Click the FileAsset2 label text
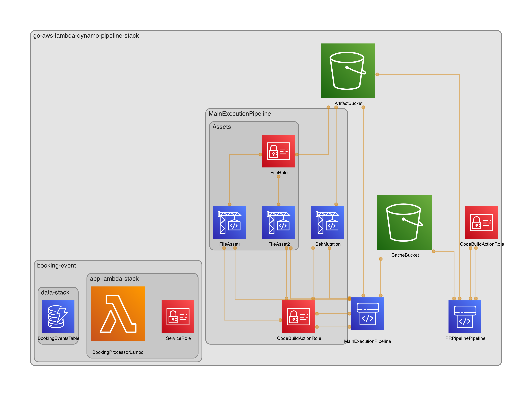This screenshot has width=532, height=396. (279, 244)
